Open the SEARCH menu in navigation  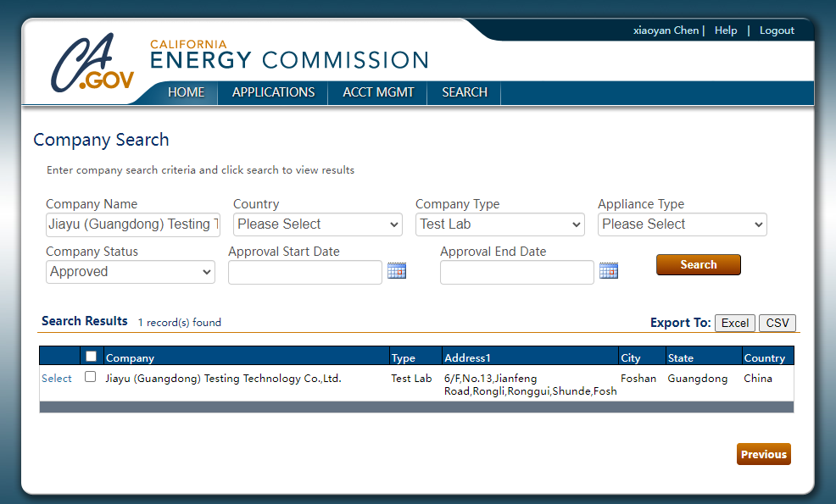coord(465,92)
